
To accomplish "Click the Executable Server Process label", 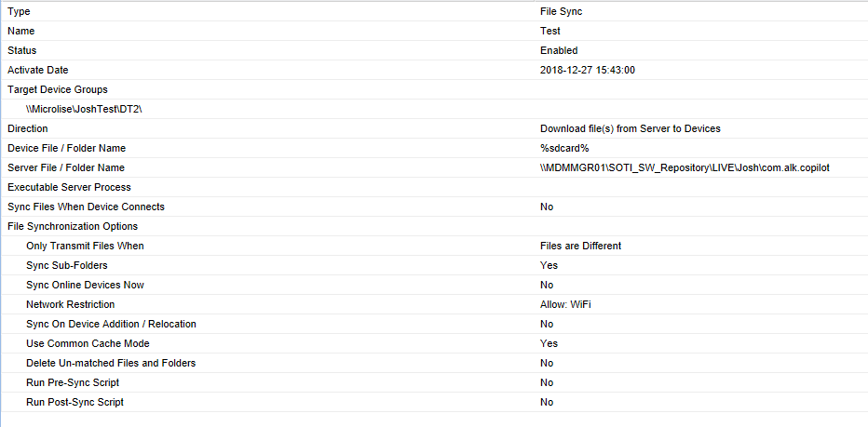I will [69, 187].
